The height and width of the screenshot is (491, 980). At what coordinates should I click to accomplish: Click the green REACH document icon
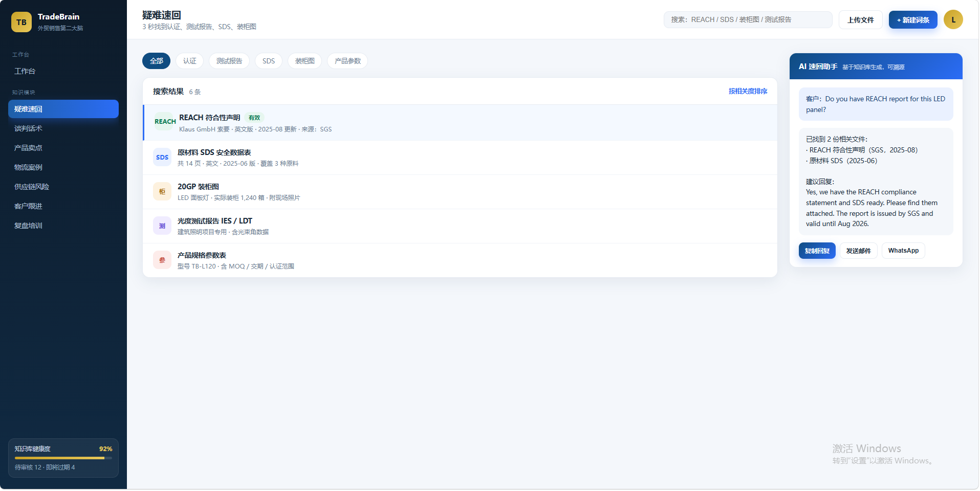point(165,121)
